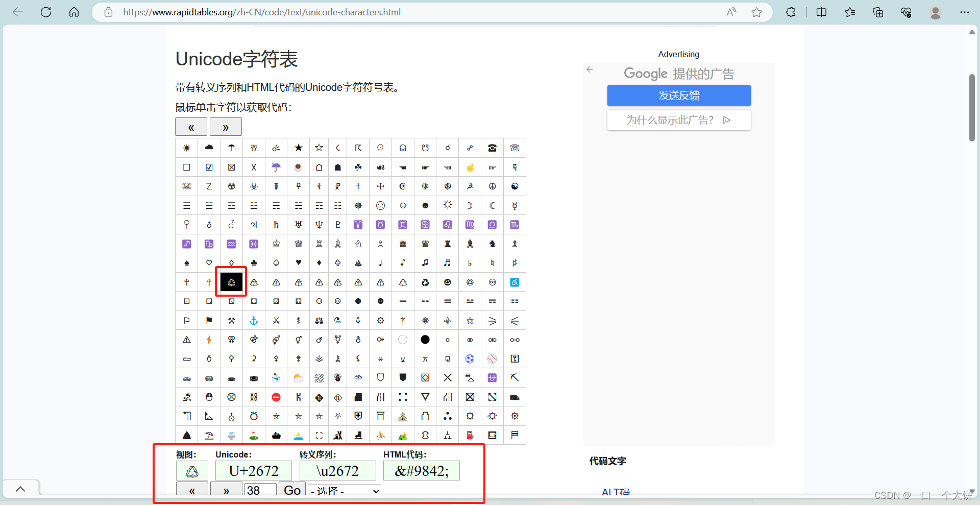Screen dimensions: 980x505
Task: Pick the purple Leo zodiac sign
Action: (x=448, y=225)
